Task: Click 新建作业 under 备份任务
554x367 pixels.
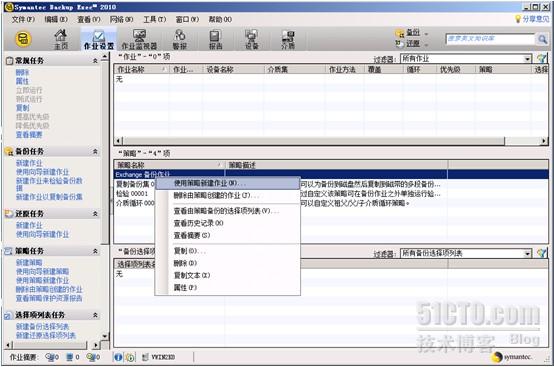Action: (29, 163)
